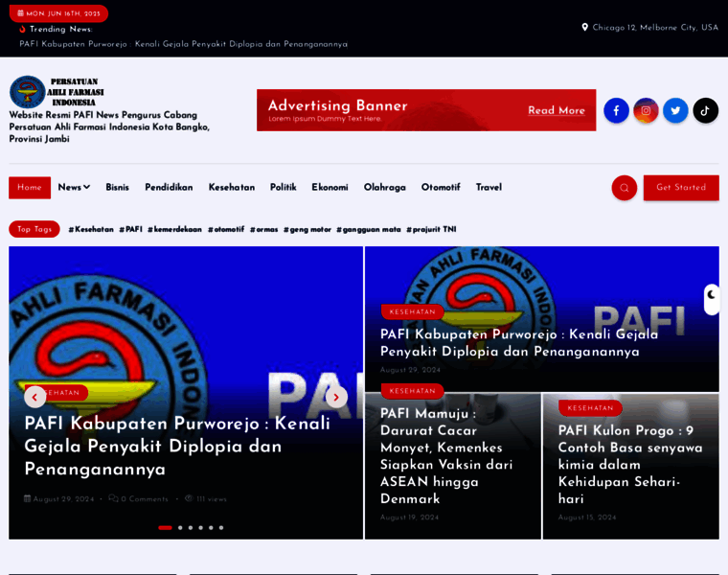Screen dimensions: 728x575
Task: Select the active first slider dot
Action: [x=166, y=528]
